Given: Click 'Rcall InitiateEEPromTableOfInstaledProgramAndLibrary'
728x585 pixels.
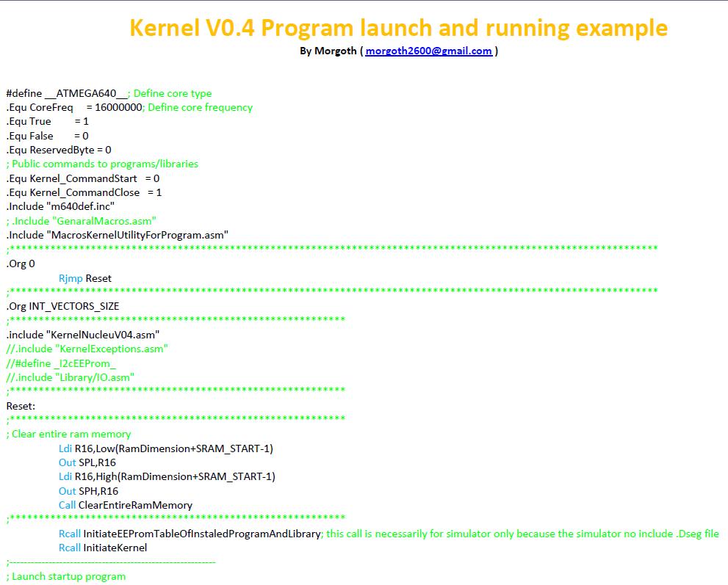Looking at the screenshot, I should point(190,534).
